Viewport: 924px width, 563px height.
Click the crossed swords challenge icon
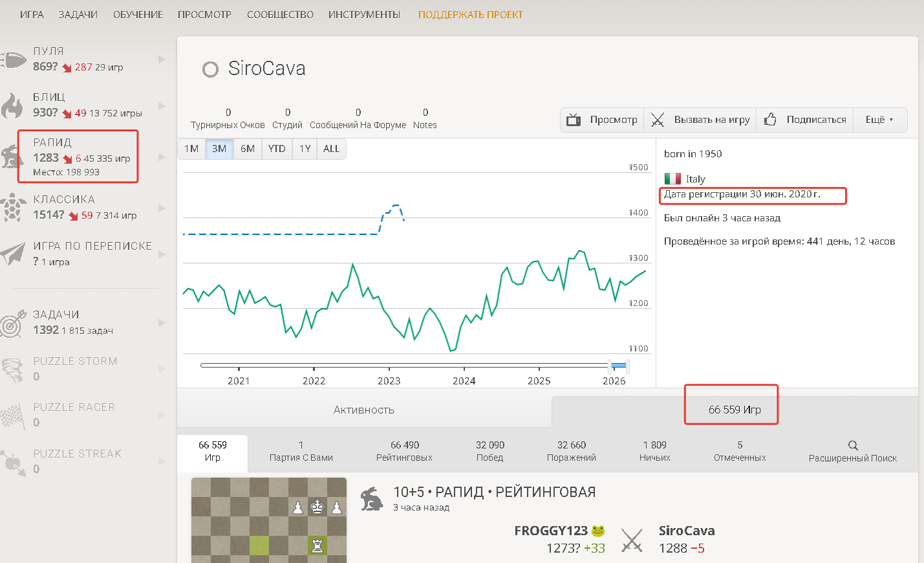658,120
